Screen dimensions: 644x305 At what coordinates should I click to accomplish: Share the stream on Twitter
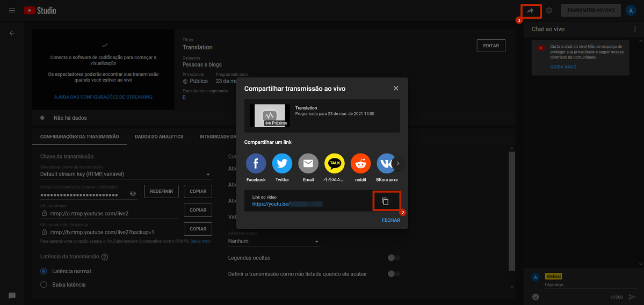282,163
